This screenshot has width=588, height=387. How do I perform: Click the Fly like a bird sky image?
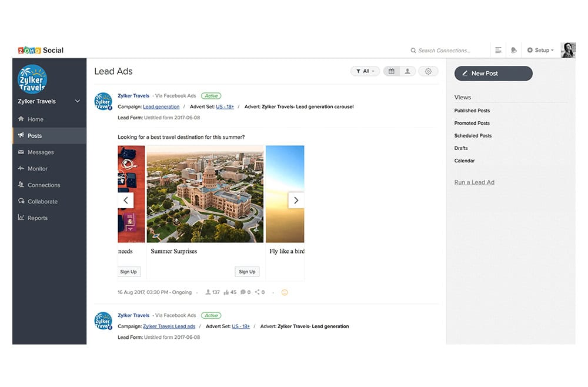tap(285, 194)
